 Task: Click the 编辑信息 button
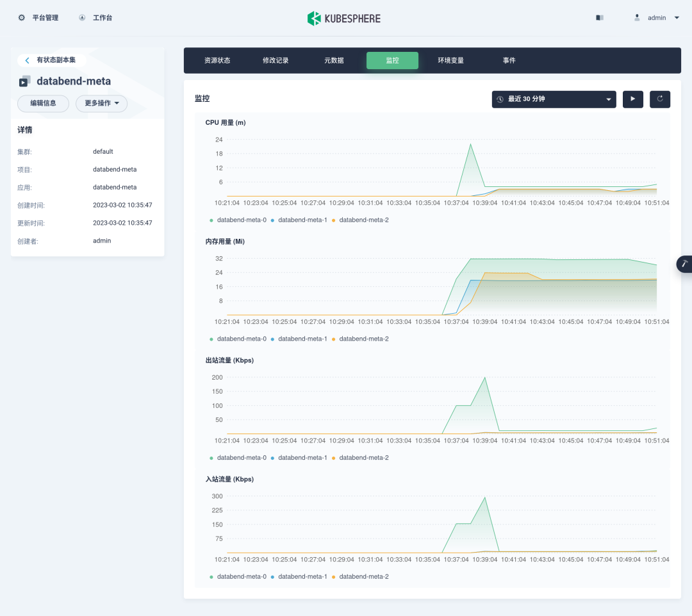[43, 103]
